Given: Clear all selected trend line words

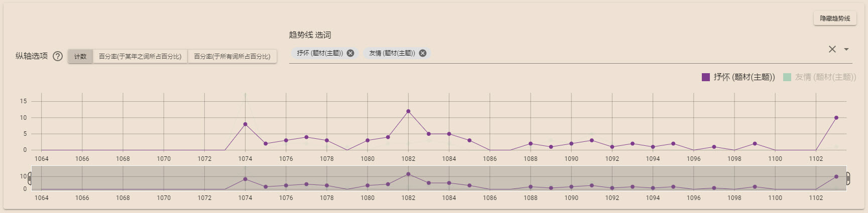Looking at the screenshot, I should pos(832,49).
